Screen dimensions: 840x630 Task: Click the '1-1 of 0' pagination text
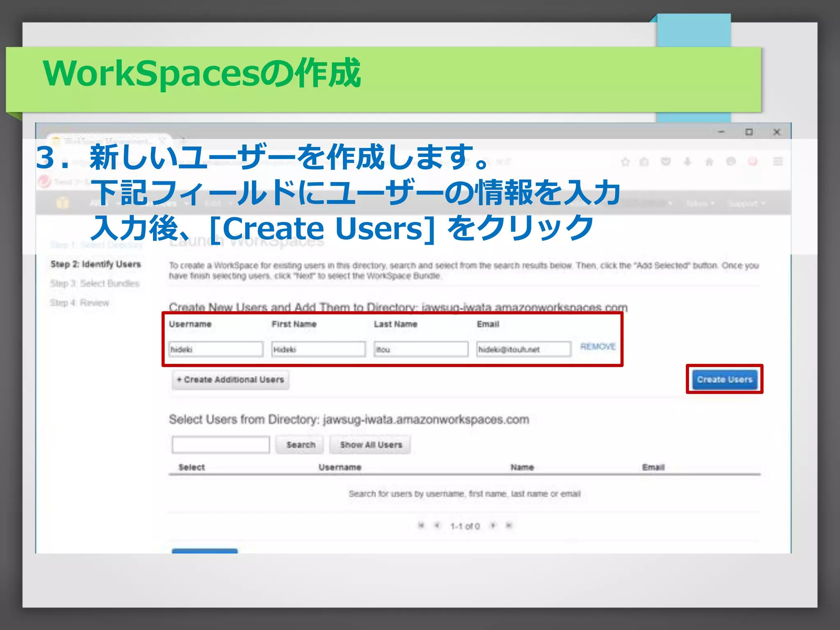pyautogui.click(x=465, y=526)
